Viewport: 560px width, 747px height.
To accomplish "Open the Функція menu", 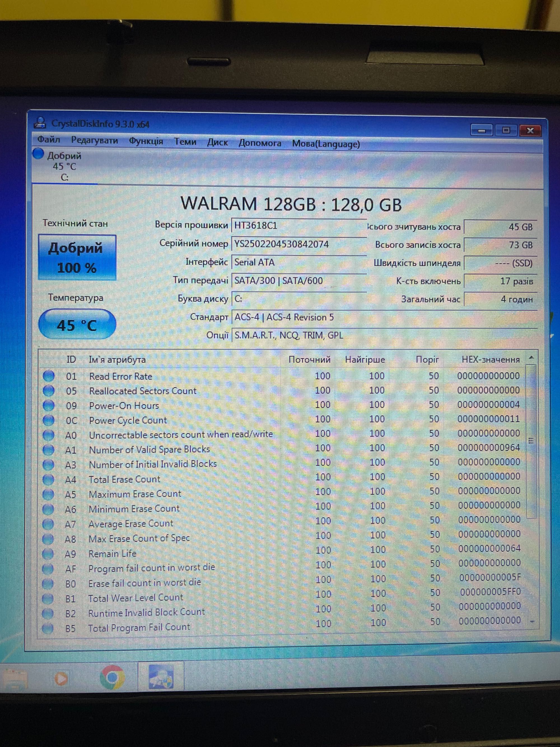I will (146, 141).
